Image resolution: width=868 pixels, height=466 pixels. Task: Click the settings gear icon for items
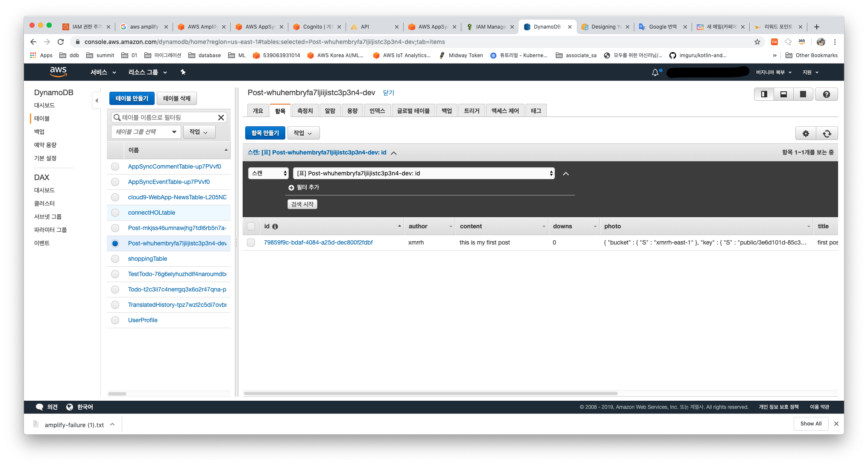point(805,133)
